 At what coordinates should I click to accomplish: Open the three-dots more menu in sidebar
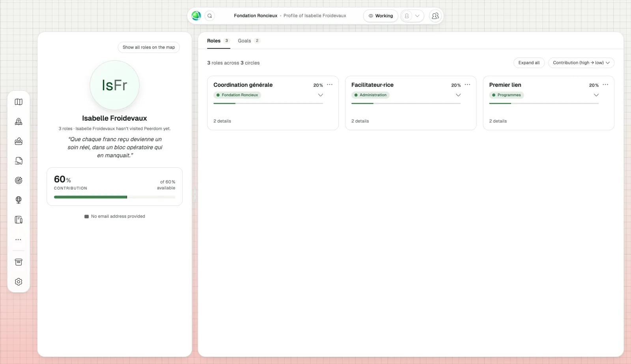coord(19,239)
